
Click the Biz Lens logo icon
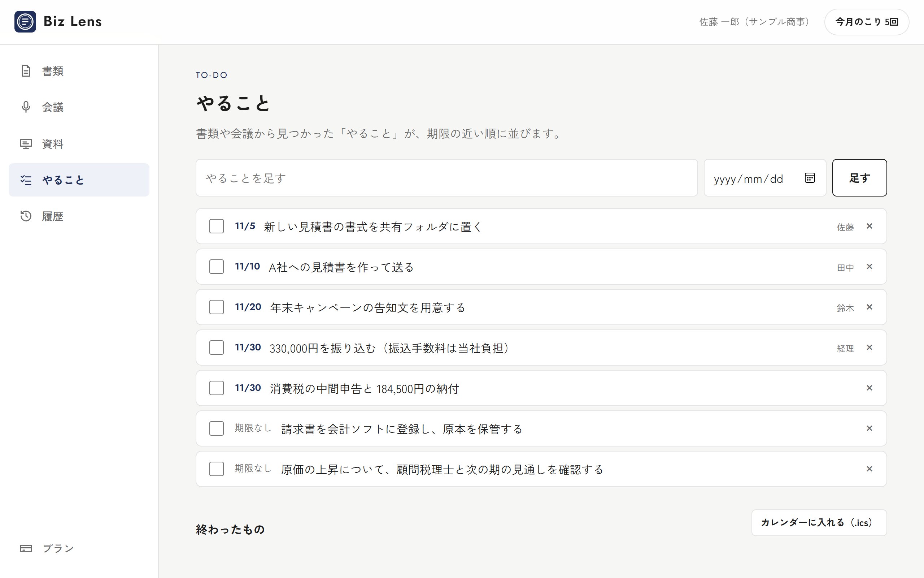(25, 22)
